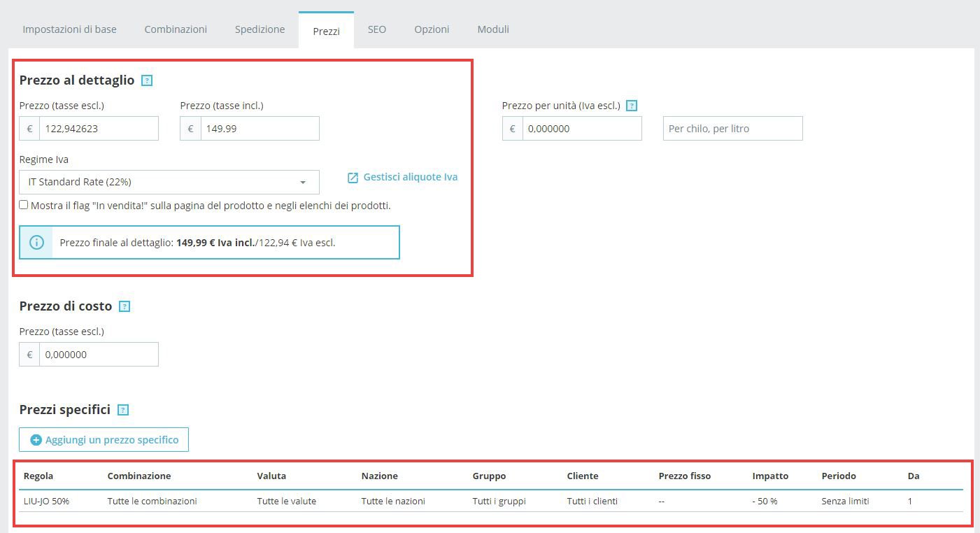Click the "Per chilo, per litro" field
The image size is (980, 533).
coord(732,129)
